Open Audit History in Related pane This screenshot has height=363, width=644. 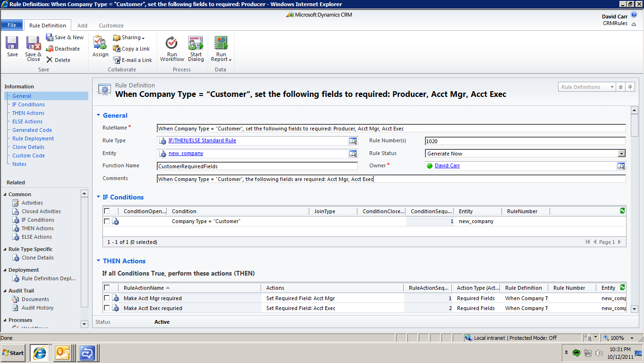[37, 308]
